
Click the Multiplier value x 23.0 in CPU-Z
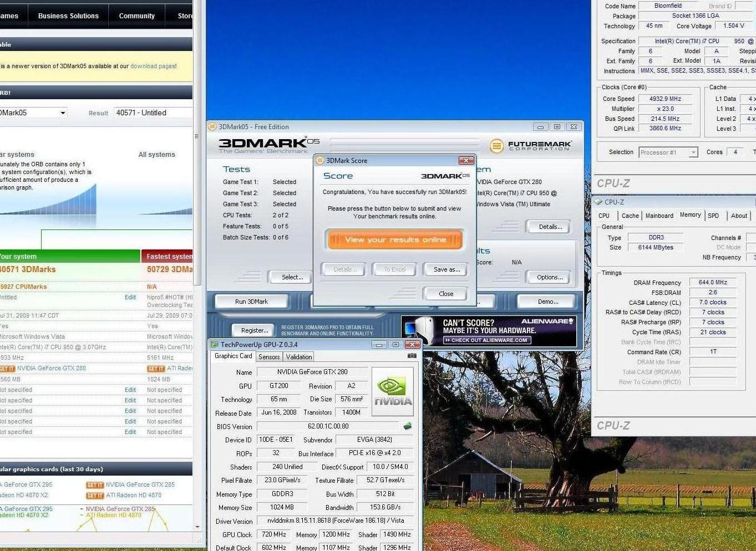click(665, 109)
